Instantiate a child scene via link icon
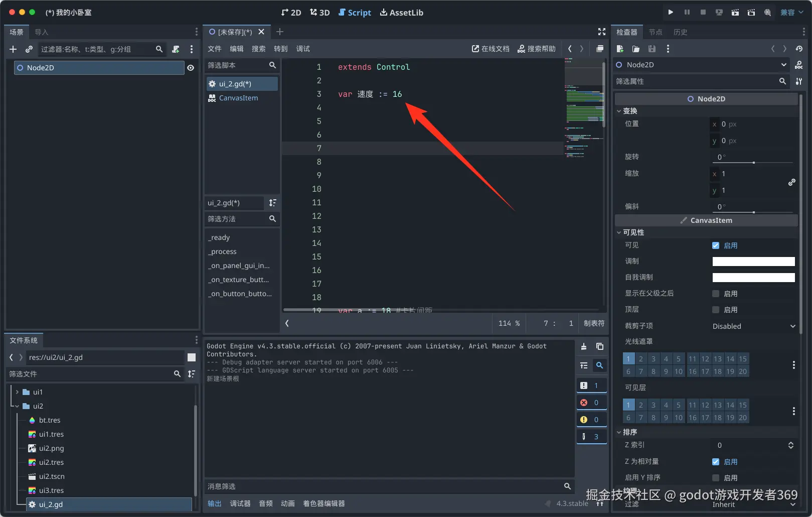 (x=29, y=49)
